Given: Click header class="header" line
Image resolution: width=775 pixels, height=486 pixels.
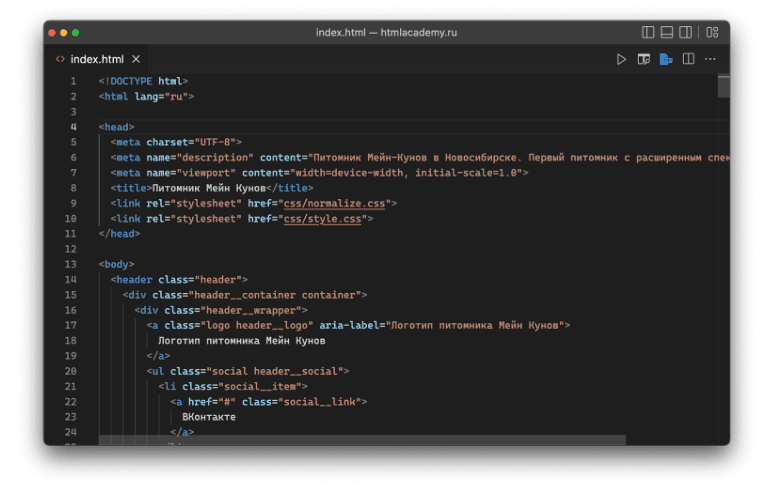Looking at the screenshot, I should tap(179, 280).
